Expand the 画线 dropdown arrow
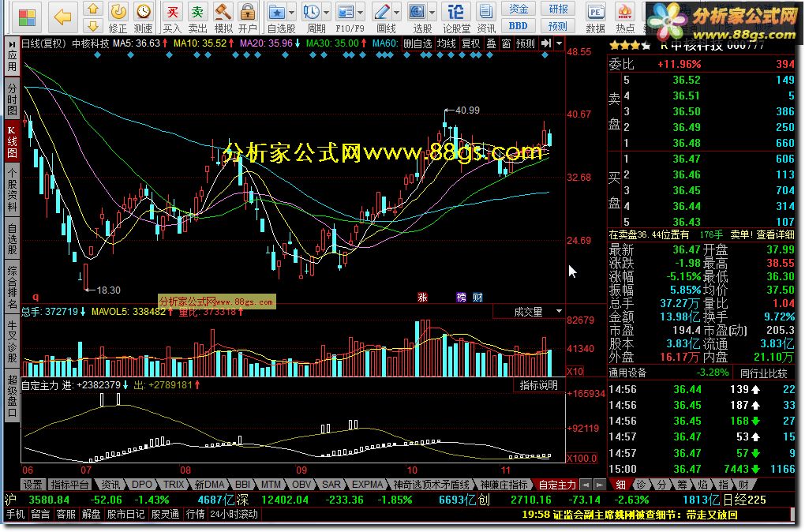This screenshot has width=805, height=532. (x=396, y=12)
